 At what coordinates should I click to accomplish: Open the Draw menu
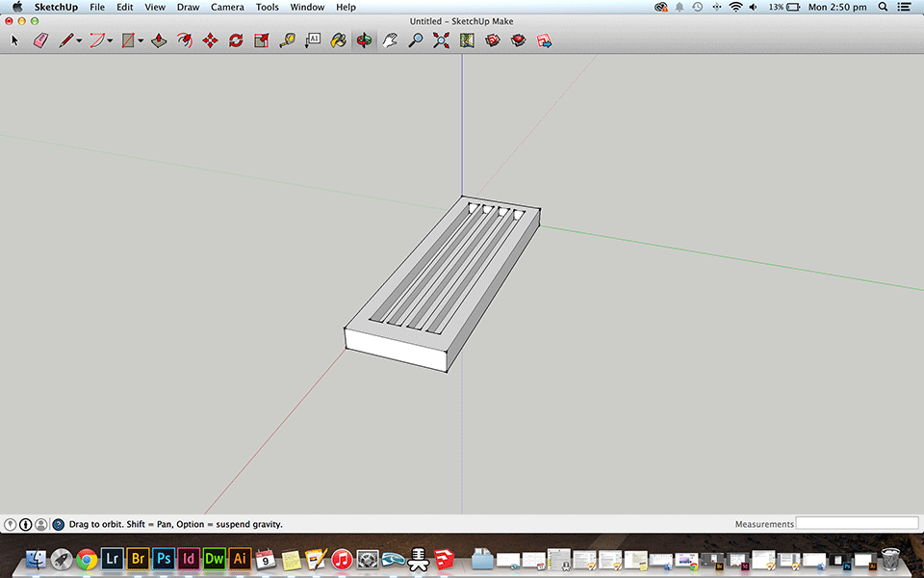pyautogui.click(x=188, y=7)
